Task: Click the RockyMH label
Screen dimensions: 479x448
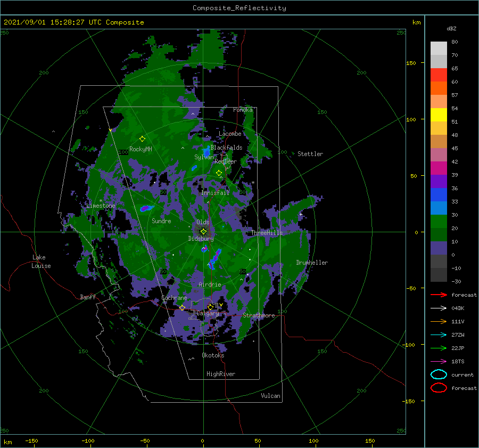Action: (141, 149)
